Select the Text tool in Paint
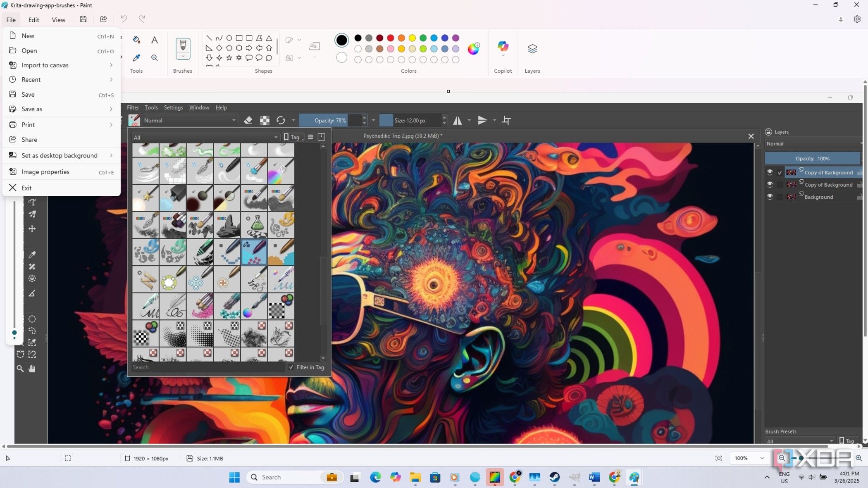This screenshot has height=488, width=868. [x=154, y=40]
